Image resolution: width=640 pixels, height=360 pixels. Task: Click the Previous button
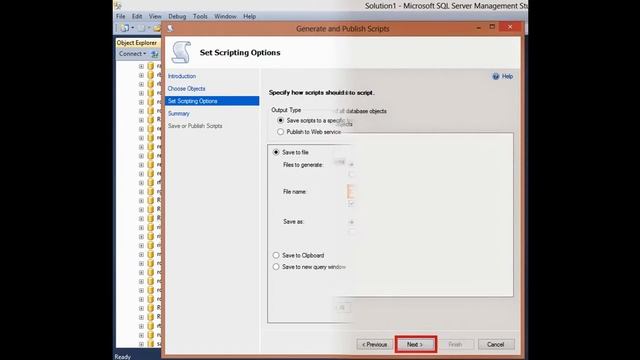(374, 344)
